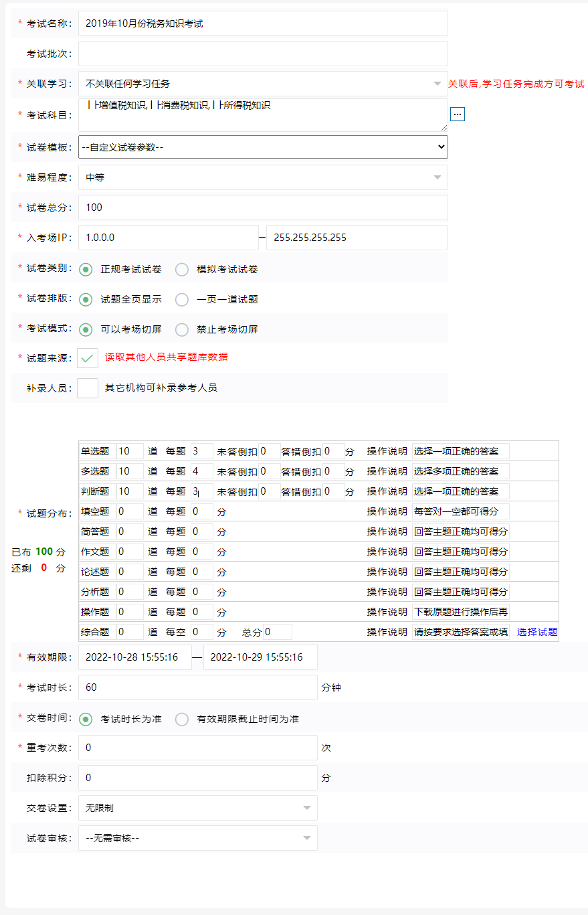Viewport: 588px width, 915px height.
Task: Click 单选题 未答倒扣 field
Action: [x=270, y=451]
